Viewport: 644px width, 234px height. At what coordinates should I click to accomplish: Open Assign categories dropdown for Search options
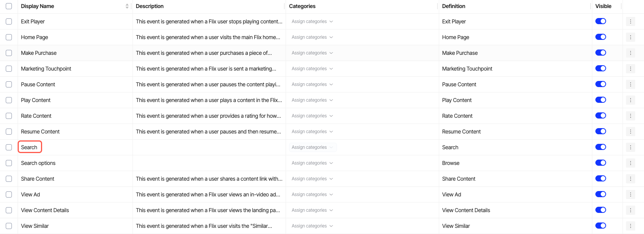click(x=312, y=163)
